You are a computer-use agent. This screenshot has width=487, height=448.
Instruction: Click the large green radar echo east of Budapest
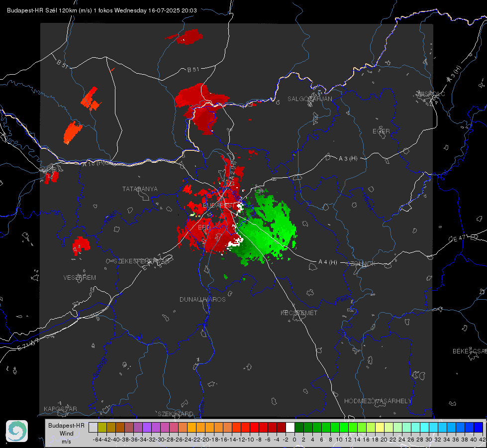coord(264,230)
